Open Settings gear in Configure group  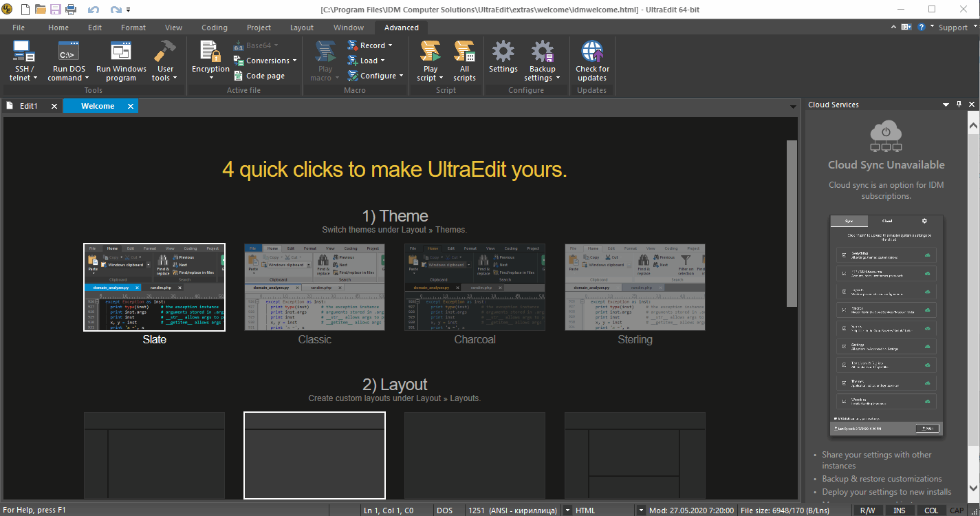pos(503,52)
